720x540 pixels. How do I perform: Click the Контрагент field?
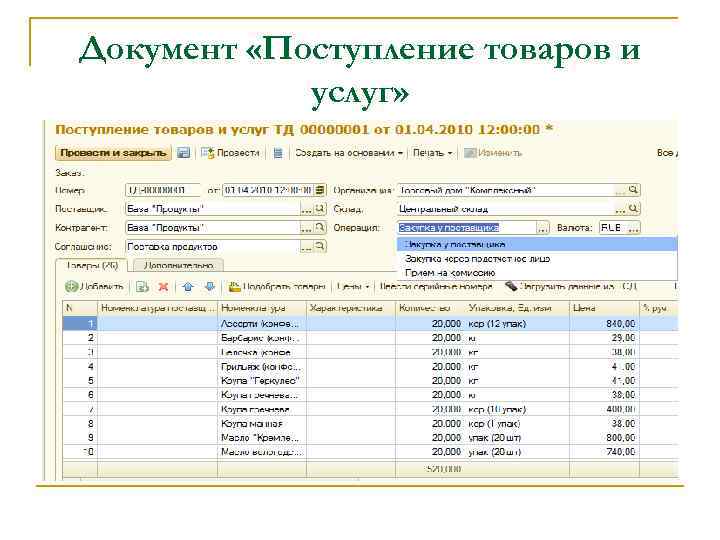(213, 228)
